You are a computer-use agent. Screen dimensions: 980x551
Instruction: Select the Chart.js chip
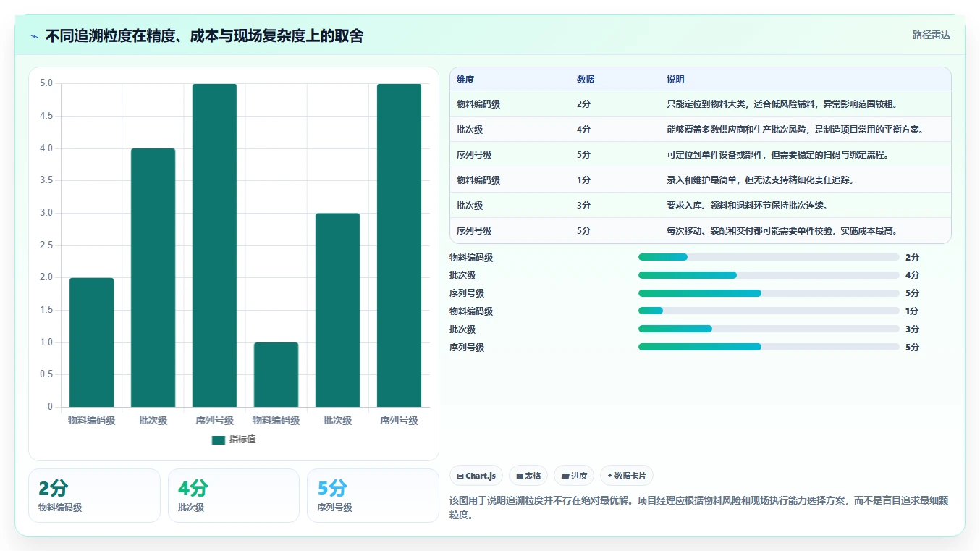[476, 476]
